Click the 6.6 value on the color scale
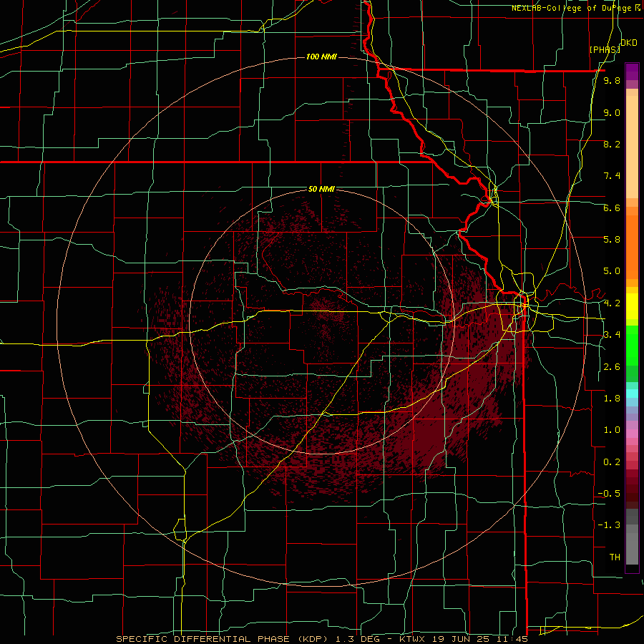 click(612, 208)
